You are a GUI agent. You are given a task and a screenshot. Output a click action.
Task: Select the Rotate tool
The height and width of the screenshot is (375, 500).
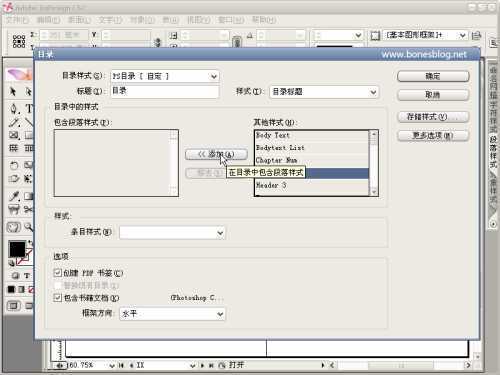tap(14, 165)
